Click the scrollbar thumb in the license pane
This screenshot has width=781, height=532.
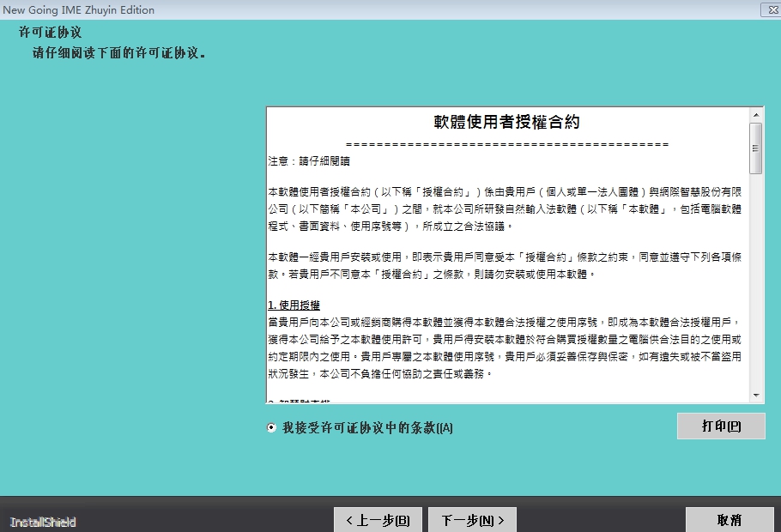click(756, 146)
